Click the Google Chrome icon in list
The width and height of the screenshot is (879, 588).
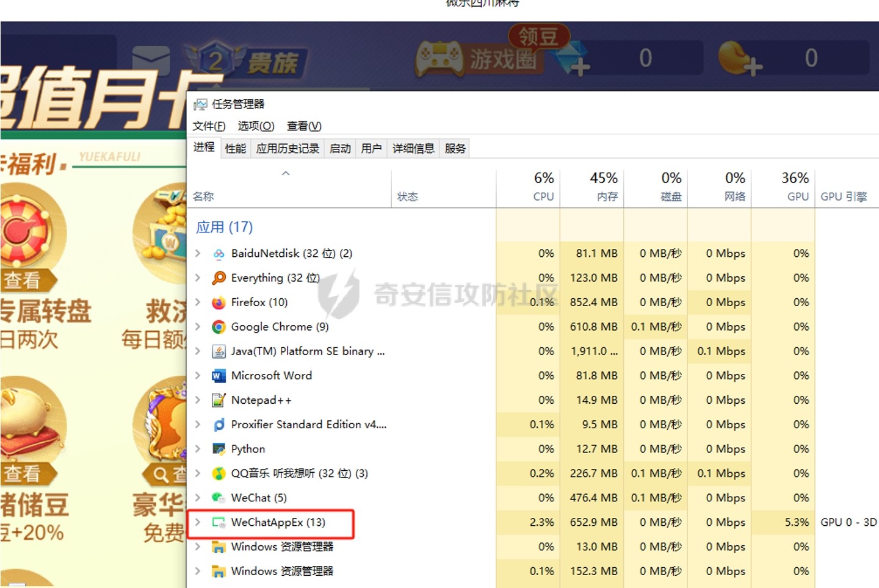[x=218, y=327]
